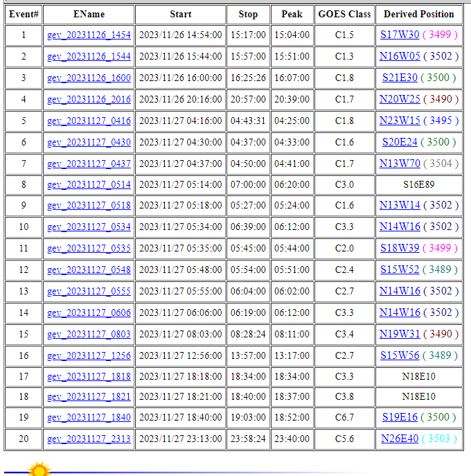Select stop time 16:25:26

(248, 78)
